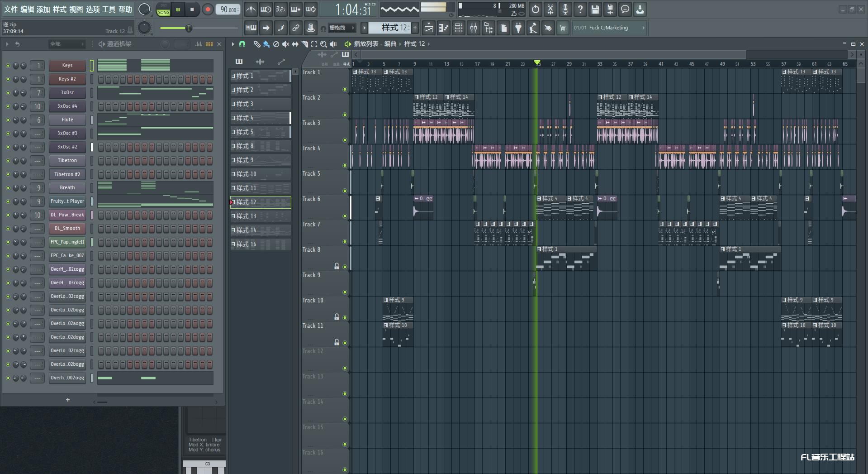Viewport: 868px width, 474px height.
Task: Enable wait for input before playing
Action: (266, 9)
